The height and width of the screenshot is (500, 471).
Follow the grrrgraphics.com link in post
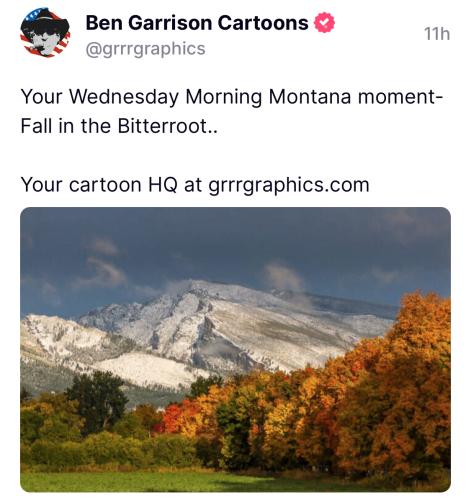(289, 185)
